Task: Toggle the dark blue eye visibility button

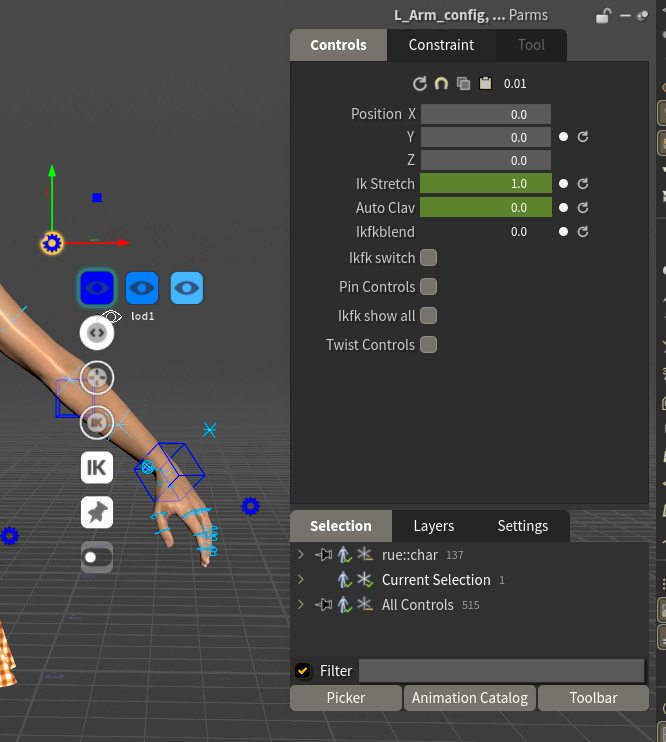Action: (97, 288)
